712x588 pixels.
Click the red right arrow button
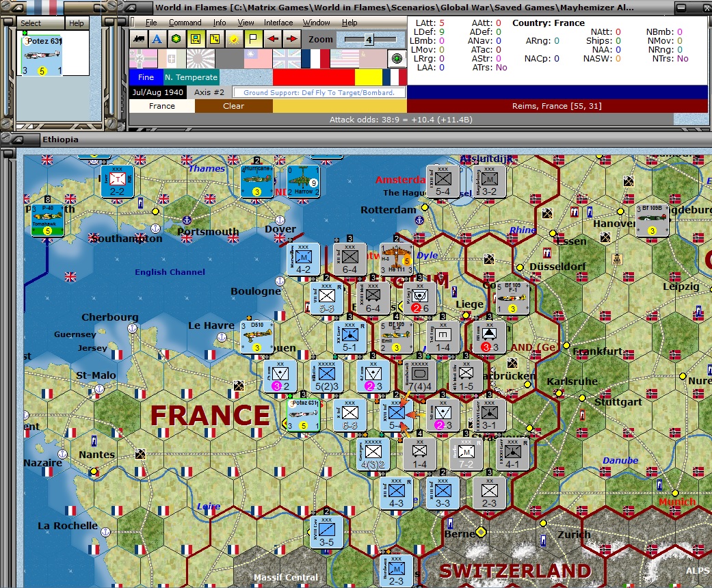pyautogui.click(x=291, y=39)
